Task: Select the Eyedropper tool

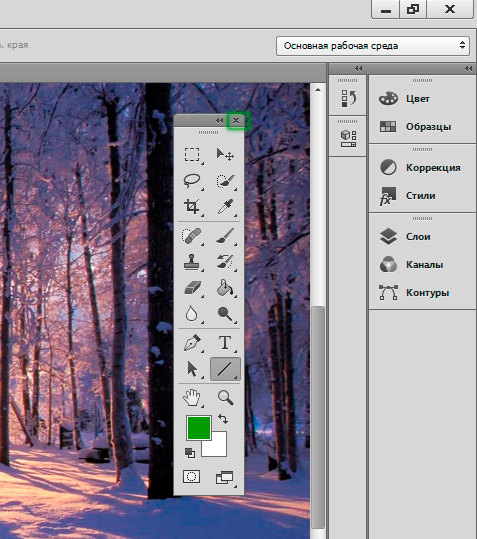Action: click(x=225, y=207)
